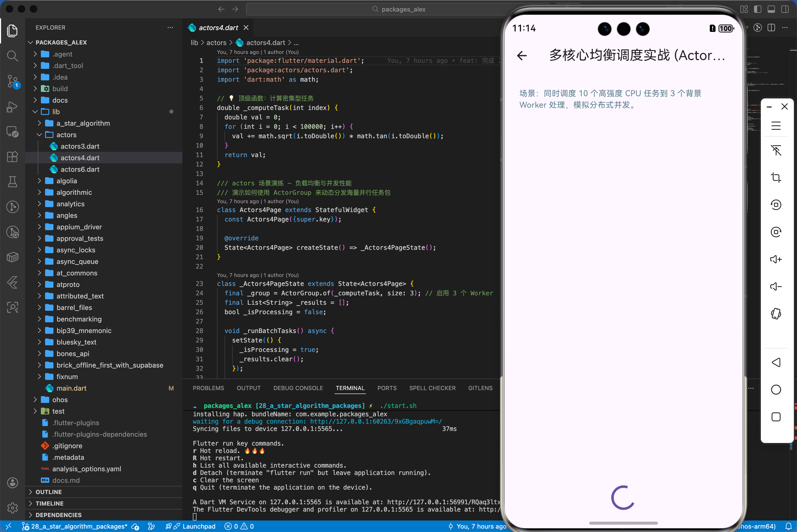Open actors3.dart file

pos(80,146)
